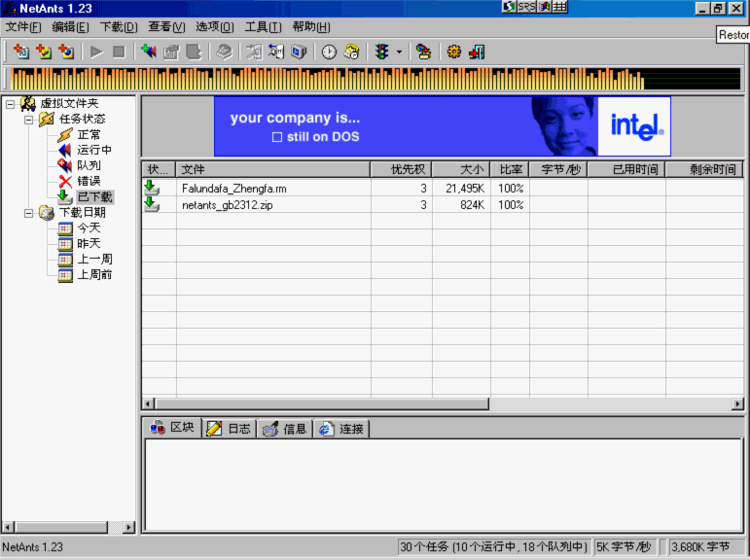
Task: Open dropdown arrow beside traffic light
Action: click(x=399, y=52)
